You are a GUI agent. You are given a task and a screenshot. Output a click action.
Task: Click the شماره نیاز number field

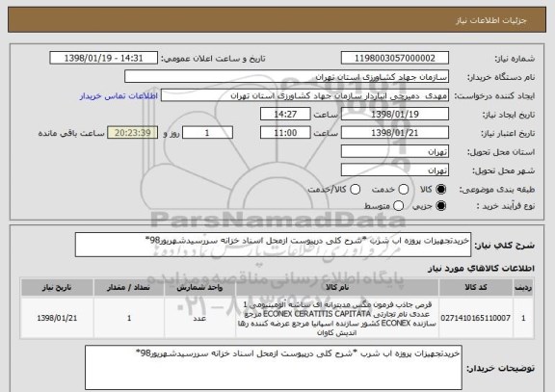point(395,58)
